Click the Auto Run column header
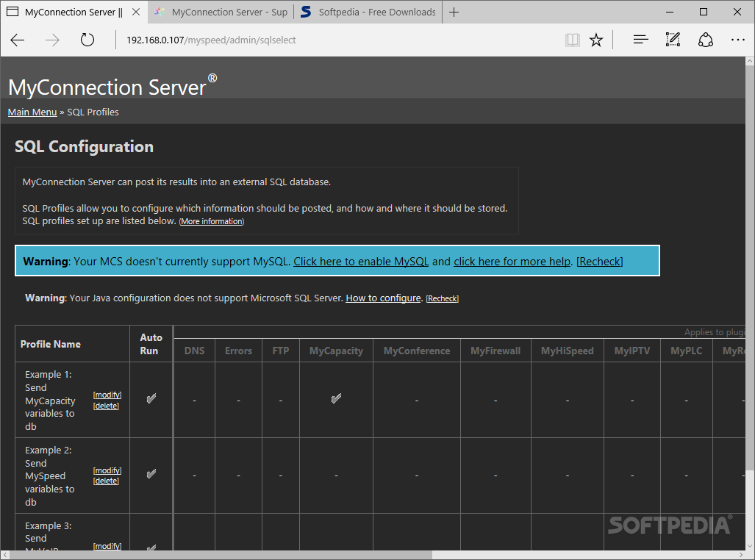The width and height of the screenshot is (755, 560). (x=151, y=344)
